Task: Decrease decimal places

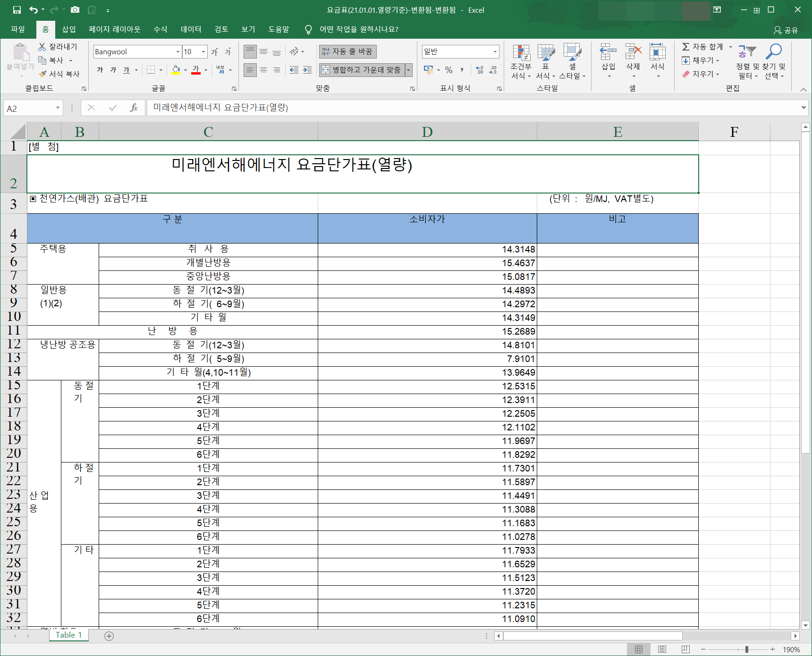Action: point(493,70)
